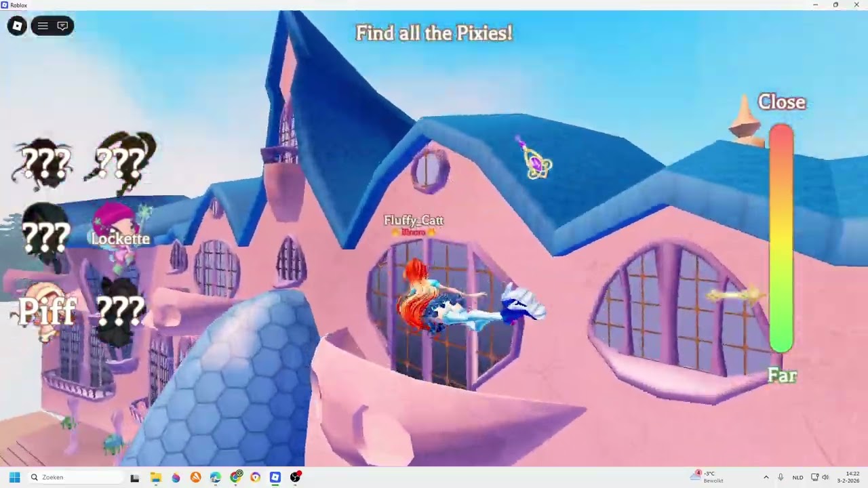Open the NLD language input switcher
868x488 pixels.
797,477
